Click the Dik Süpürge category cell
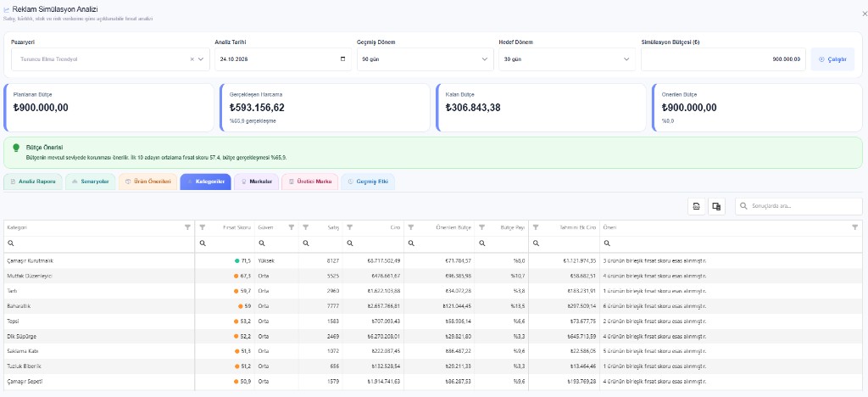 pyautogui.click(x=99, y=336)
